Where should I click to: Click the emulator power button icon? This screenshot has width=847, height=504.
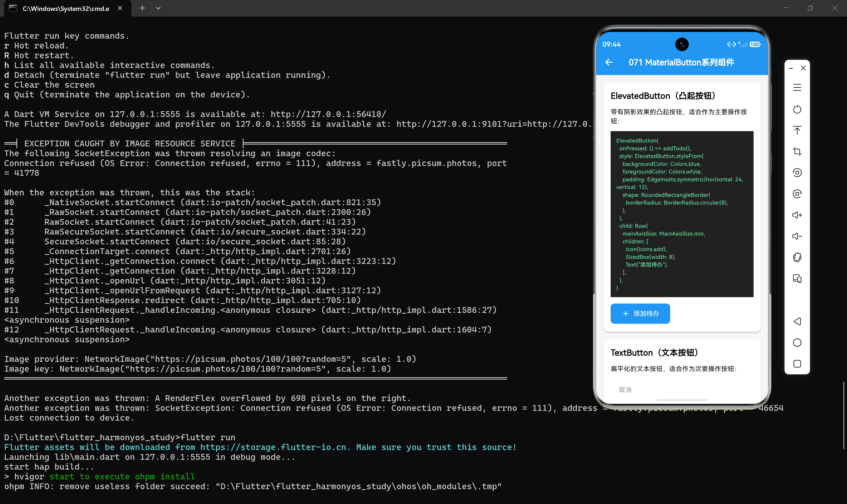coord(797,109)
